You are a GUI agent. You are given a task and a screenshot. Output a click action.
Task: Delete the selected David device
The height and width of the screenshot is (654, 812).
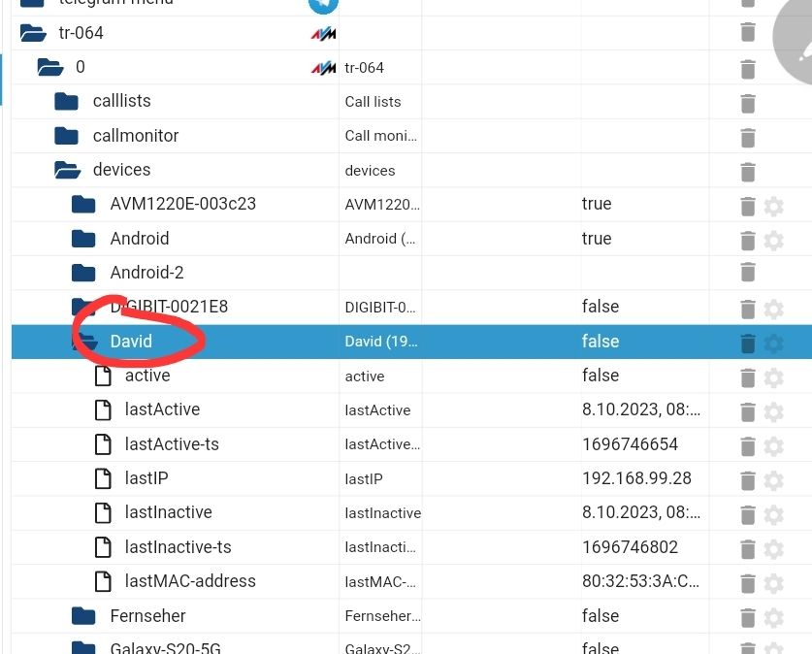coord(748,343)
